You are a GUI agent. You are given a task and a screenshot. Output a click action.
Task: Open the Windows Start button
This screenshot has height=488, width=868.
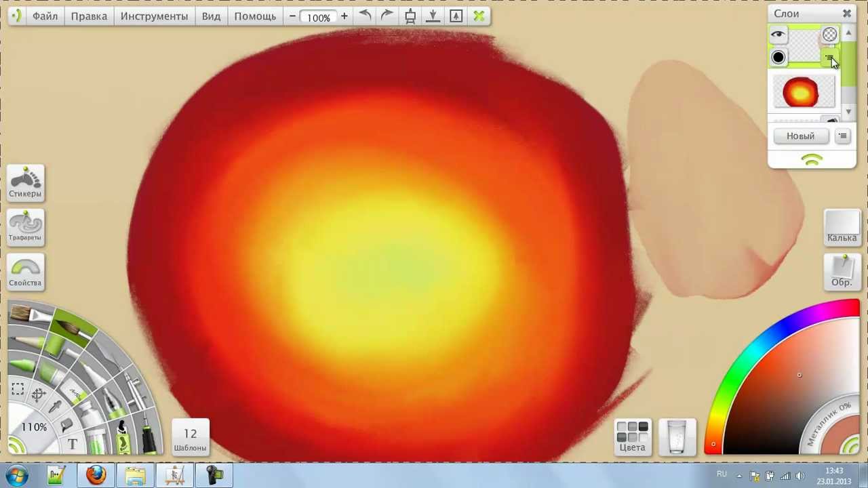pos(16,475)
